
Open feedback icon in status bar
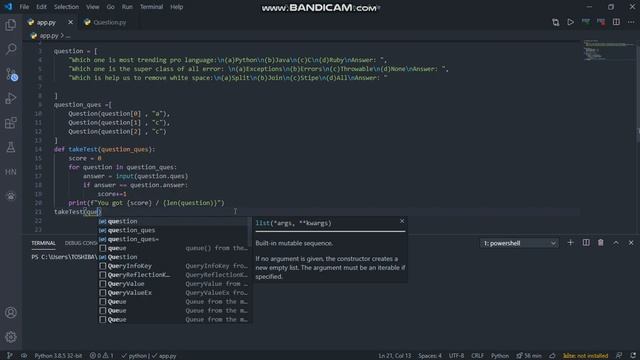619,356
